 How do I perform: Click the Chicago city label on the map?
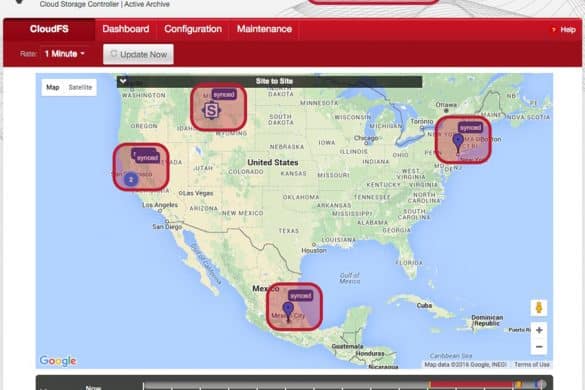[366, 138]
